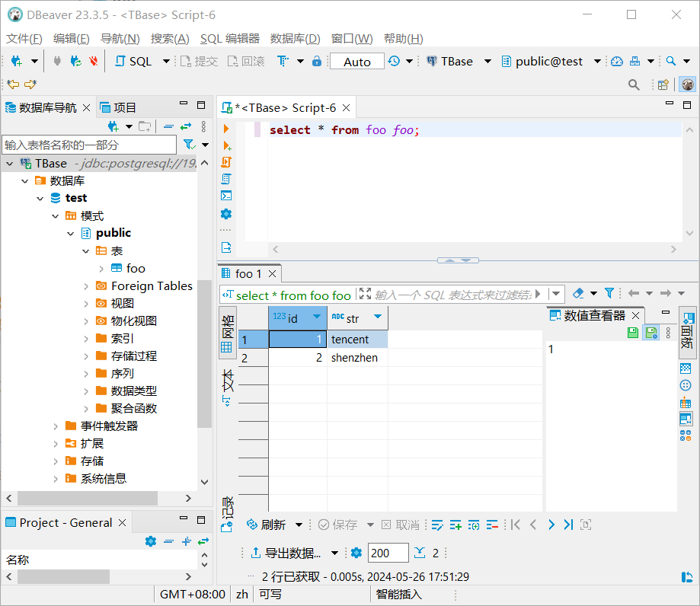Click the navigator filter funnel icon
Viewport: 700px width, 606px height.
[x=190, y=145]
